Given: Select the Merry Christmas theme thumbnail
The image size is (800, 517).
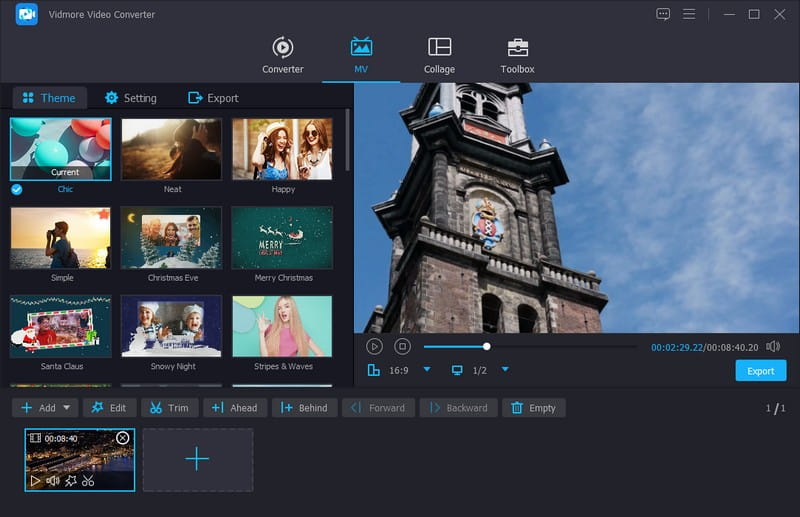Looking at the screenshot, I should [282, 238].
